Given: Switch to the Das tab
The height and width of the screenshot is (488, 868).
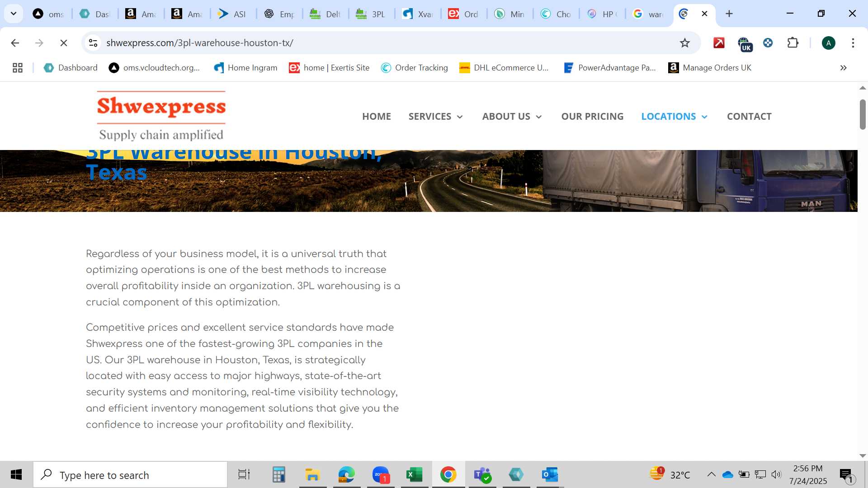Looking at the screenshot, I should click(x=95, y=14).
